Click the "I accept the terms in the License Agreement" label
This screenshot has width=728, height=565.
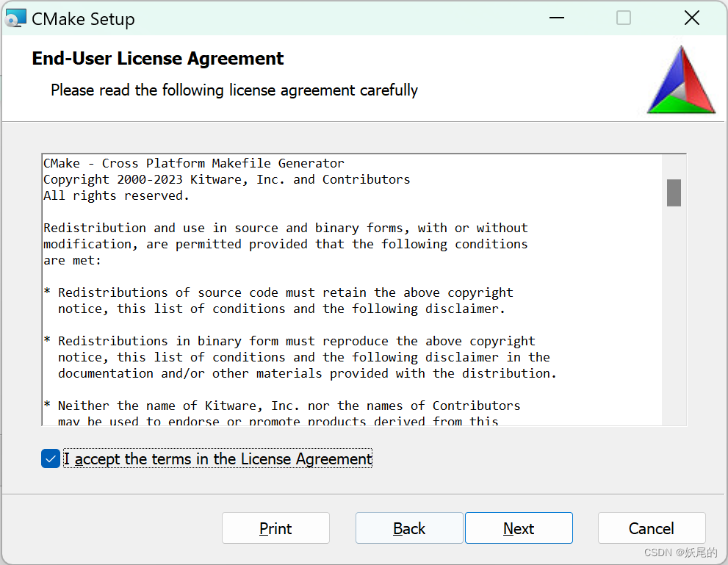[x=217, y=458]
